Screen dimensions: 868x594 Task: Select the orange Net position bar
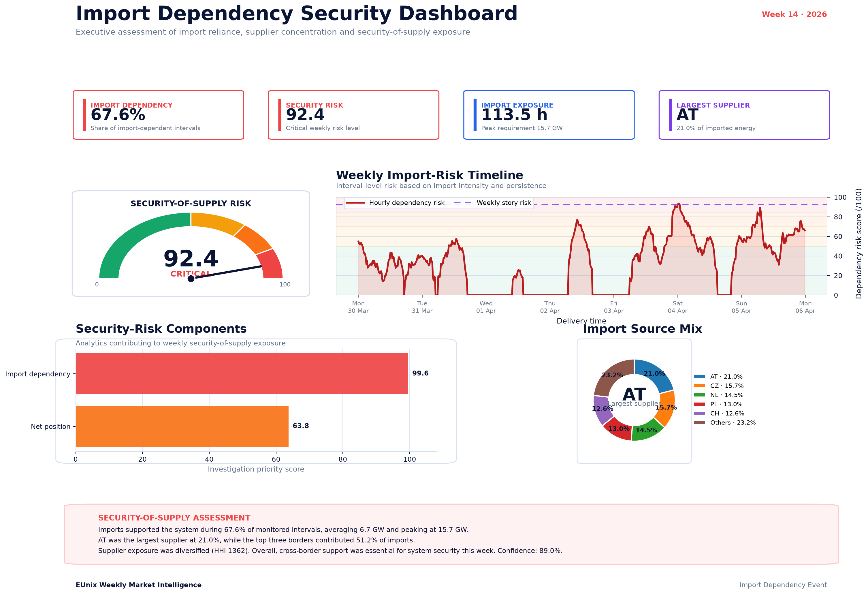[x=182, y=426]
